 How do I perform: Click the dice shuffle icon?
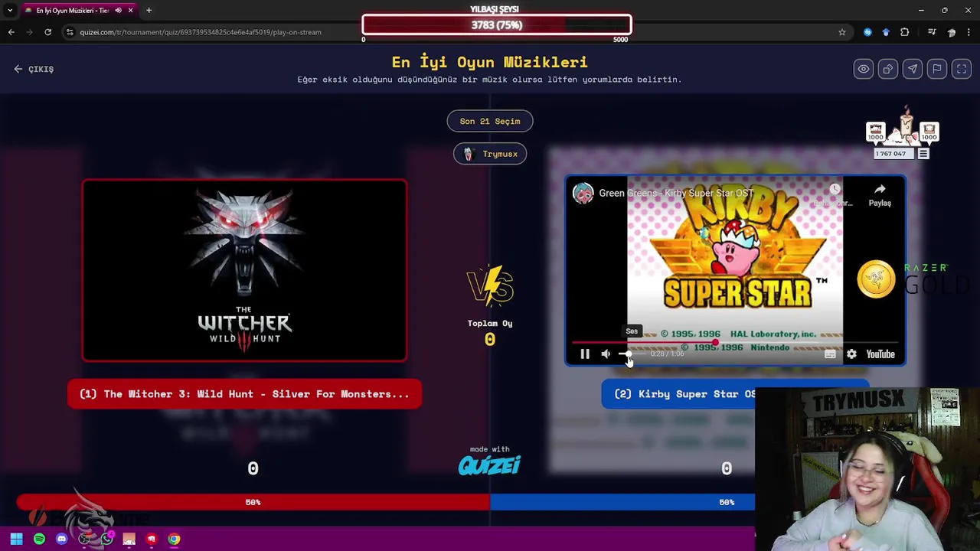[888, 69]
